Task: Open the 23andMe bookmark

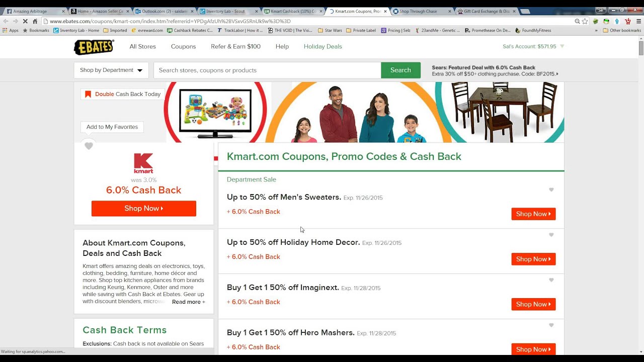Action: [437, 30]
